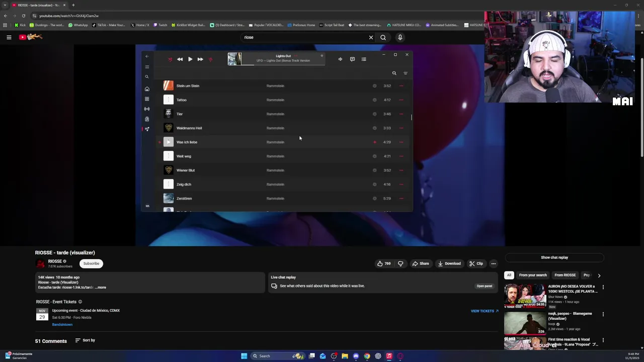Play Was ich liebe from its artwork
The width and height of the screenshot is (644, 362).
click(169, 142)
